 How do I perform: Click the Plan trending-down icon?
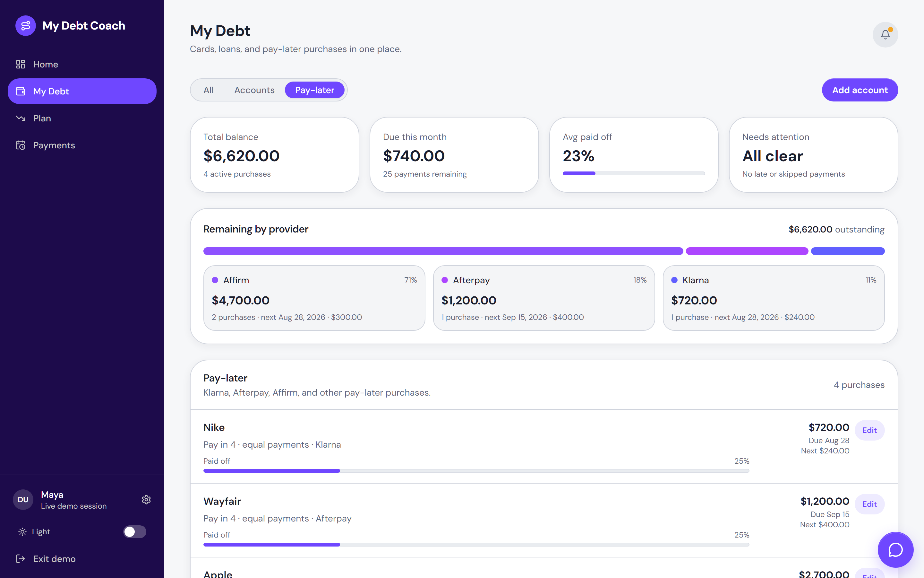coord(21,118)
